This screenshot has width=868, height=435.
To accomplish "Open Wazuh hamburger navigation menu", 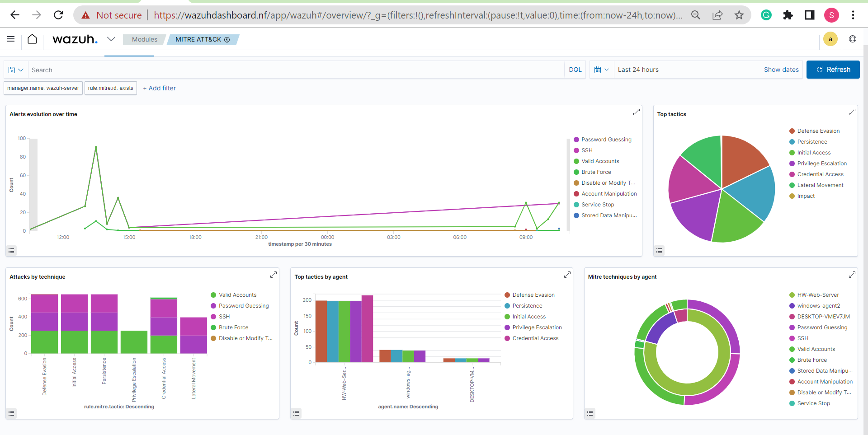I will click(x=11, y=39).
